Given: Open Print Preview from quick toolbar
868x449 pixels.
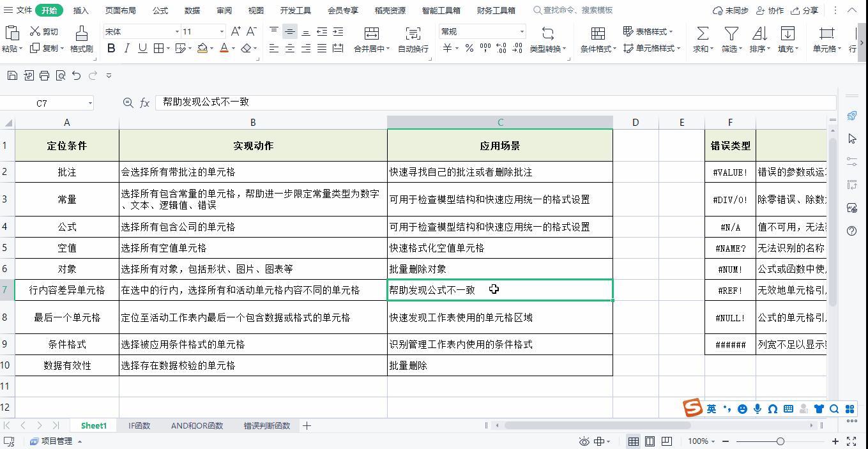Looking at the screenshot, I should (61, 75).
